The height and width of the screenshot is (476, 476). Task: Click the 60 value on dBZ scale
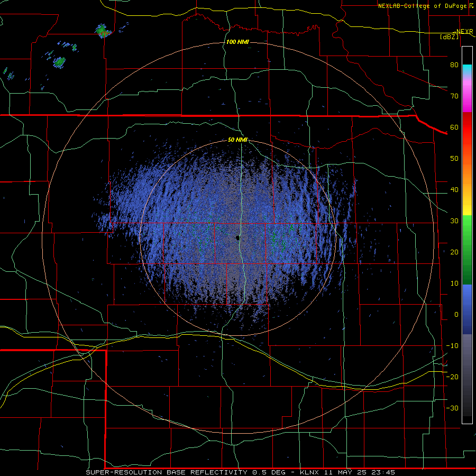click(x=454, y=127)
